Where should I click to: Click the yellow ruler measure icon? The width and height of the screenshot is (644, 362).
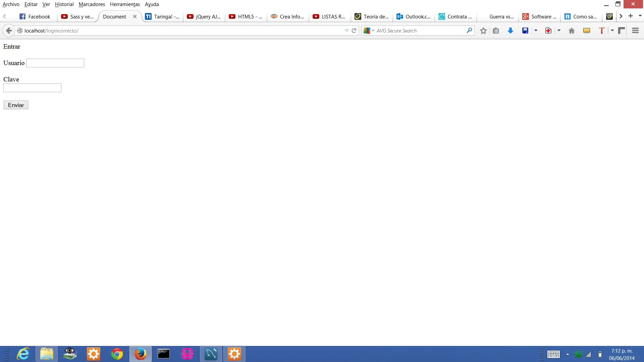586,31
